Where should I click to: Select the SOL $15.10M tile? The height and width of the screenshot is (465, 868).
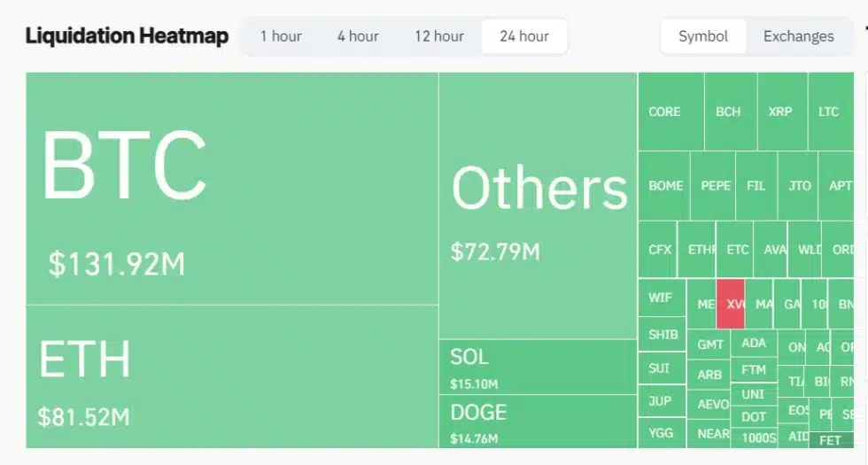[538, 367]
